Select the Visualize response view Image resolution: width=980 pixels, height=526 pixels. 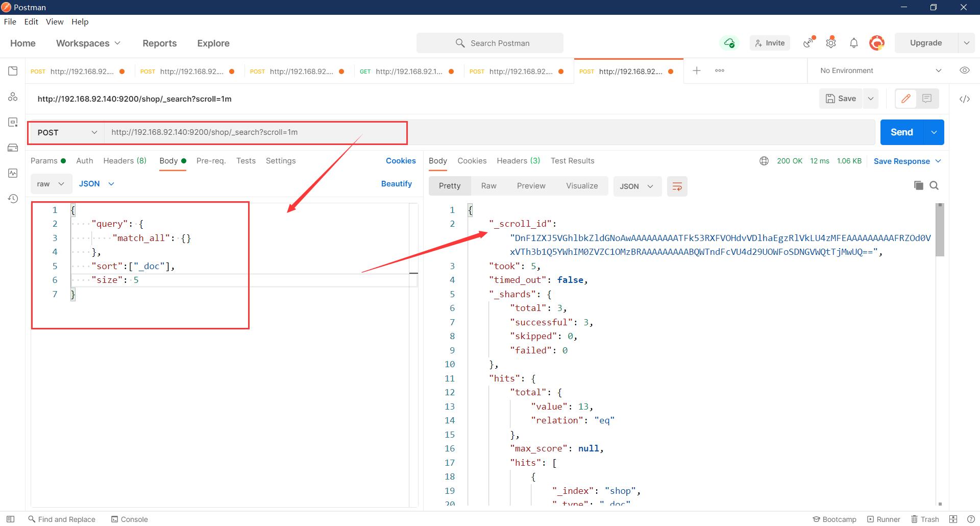coord(582,186)
